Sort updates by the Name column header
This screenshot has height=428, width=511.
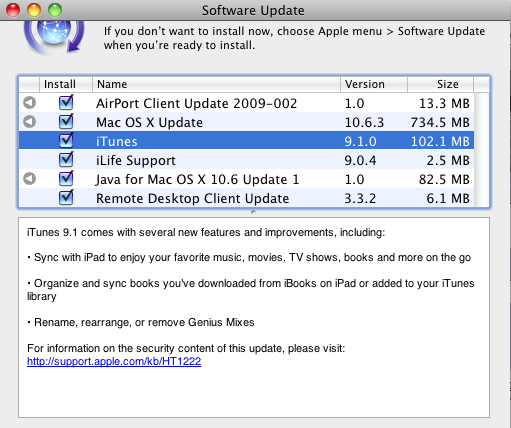216,84
